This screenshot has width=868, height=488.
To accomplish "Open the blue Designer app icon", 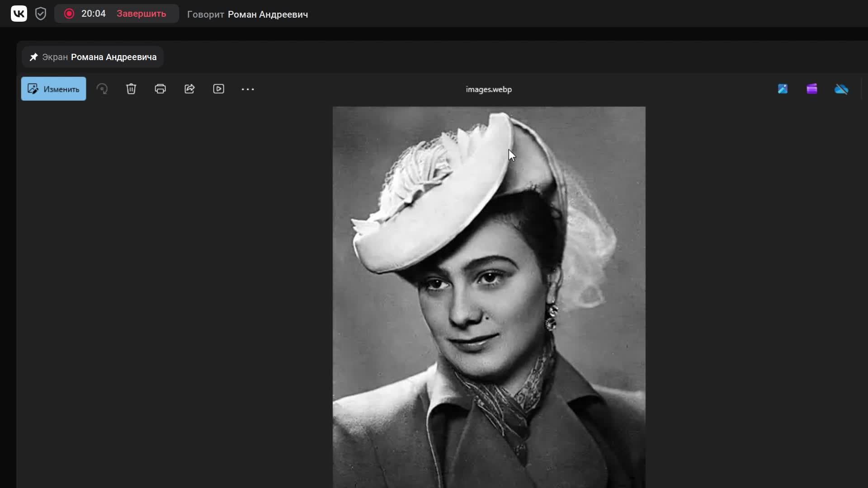I will pos(783,89).
